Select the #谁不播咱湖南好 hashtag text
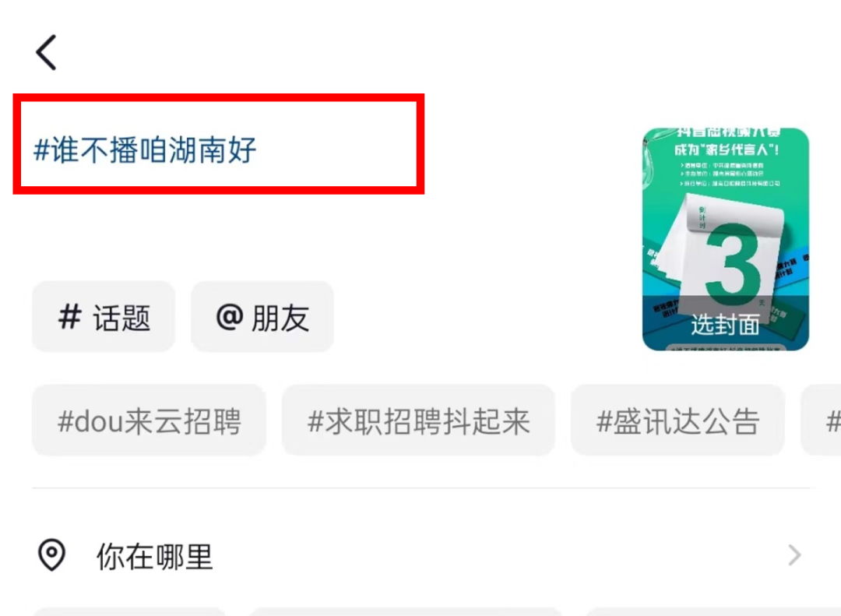Screen dimensions: 841x616 click(x=145, y=150)
